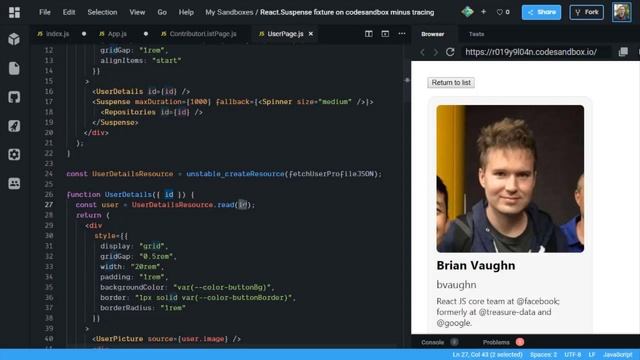Click the bvaughn username text
This screenshot has height=360, width=640.
456,284
